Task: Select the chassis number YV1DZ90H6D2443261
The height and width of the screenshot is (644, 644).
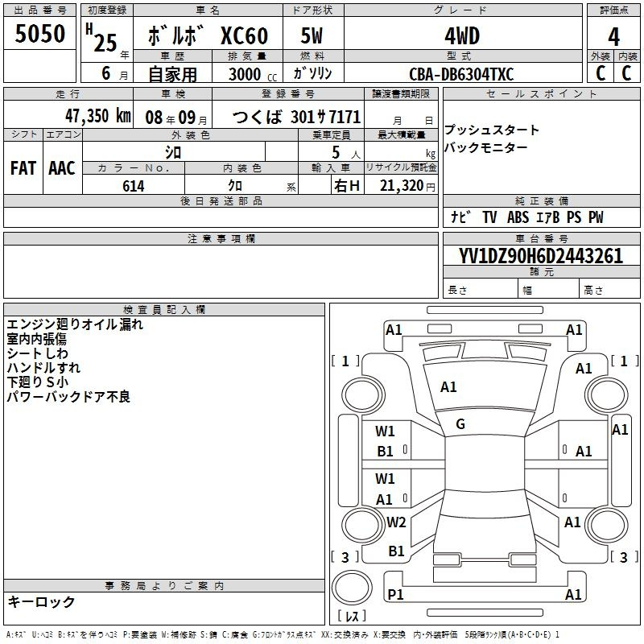Action: 540,256
